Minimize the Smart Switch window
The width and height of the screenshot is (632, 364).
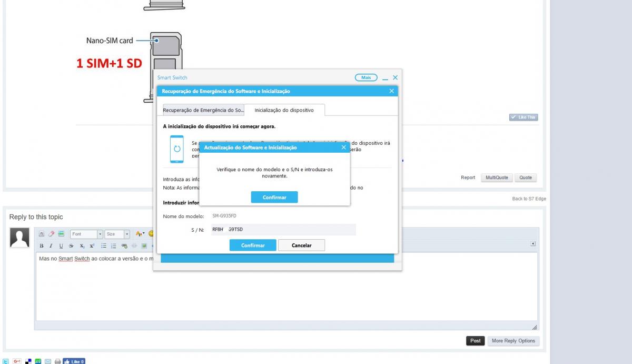pos(385,78)
